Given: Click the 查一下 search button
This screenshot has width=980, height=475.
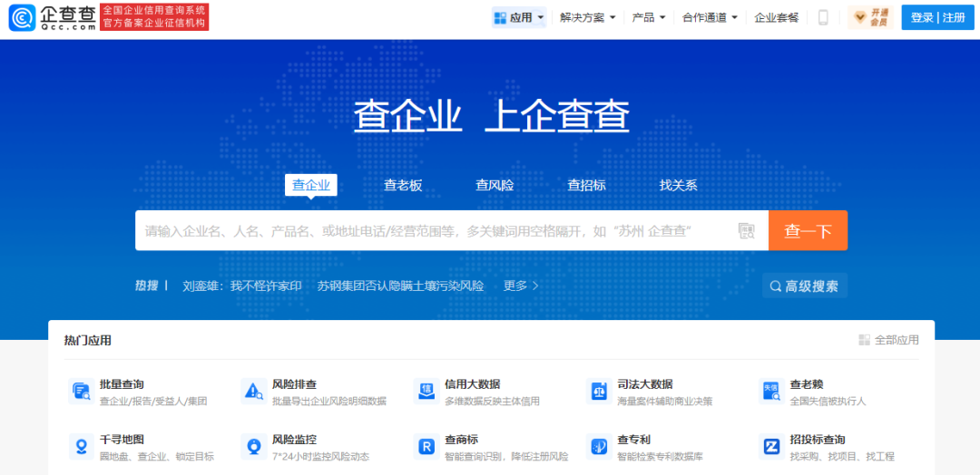Looking at the screenshot, I should pos(808,230).
